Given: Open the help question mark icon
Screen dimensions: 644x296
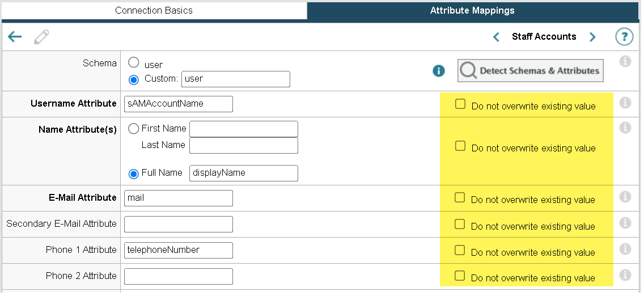Looking at the screenshot, I should (x=624, y=37).
